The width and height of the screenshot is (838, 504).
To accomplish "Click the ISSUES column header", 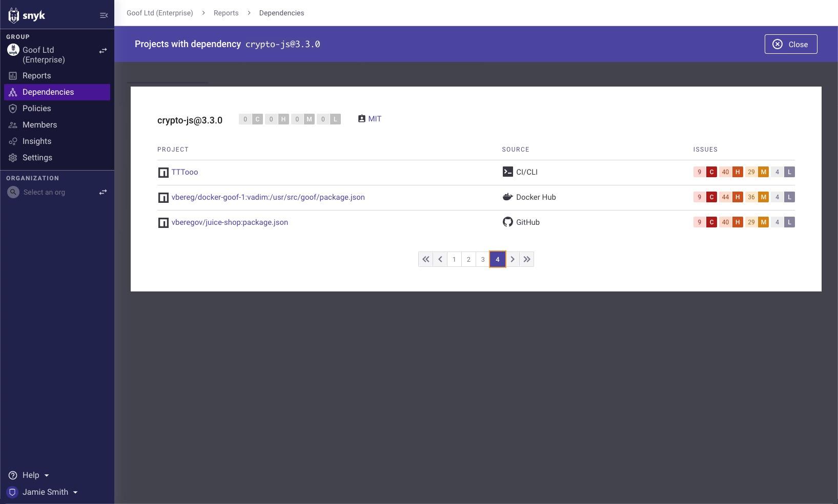I will tap(705, 150).
